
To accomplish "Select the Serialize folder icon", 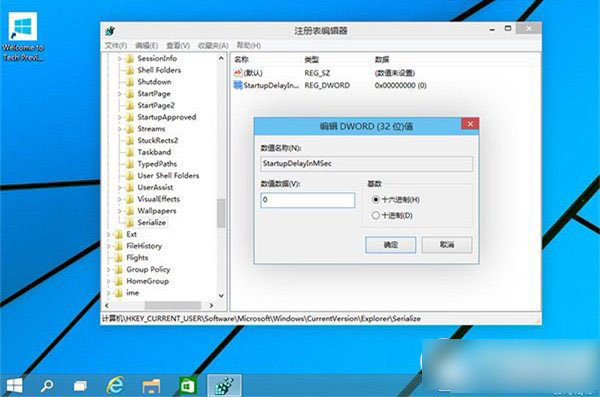I will 130,222.
